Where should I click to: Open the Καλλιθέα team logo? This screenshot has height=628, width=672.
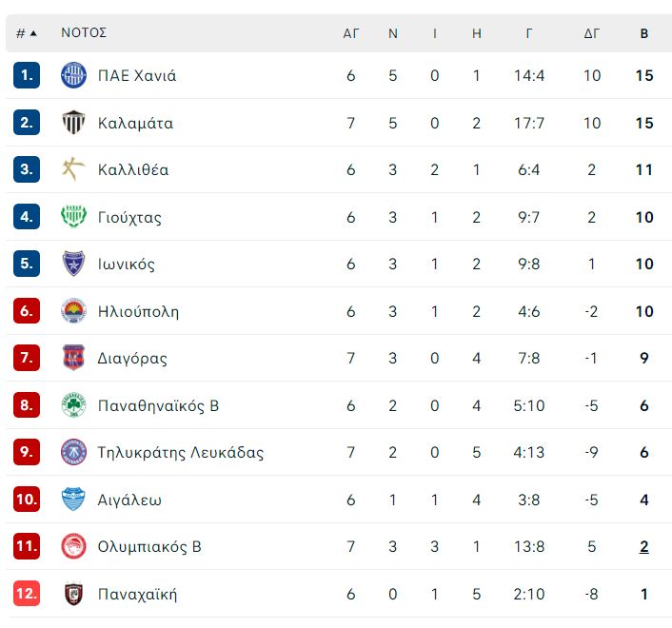pyautogui.click(x=73, y=169)
